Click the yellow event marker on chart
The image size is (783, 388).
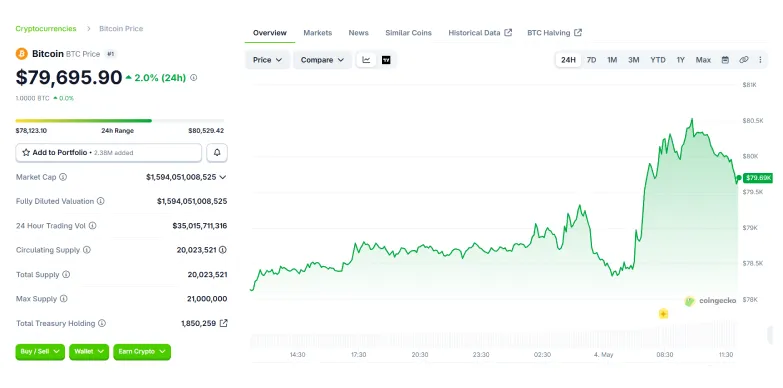coord(663,314)
